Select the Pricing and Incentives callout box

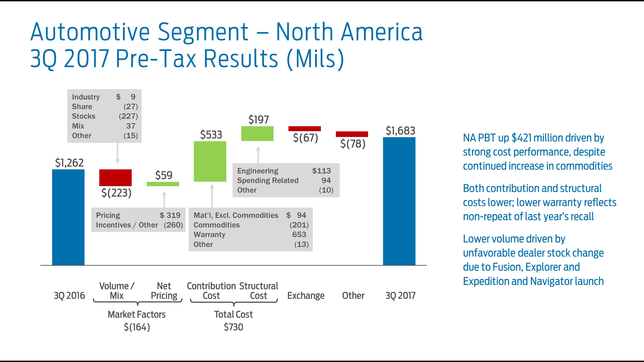coord(139,220)
